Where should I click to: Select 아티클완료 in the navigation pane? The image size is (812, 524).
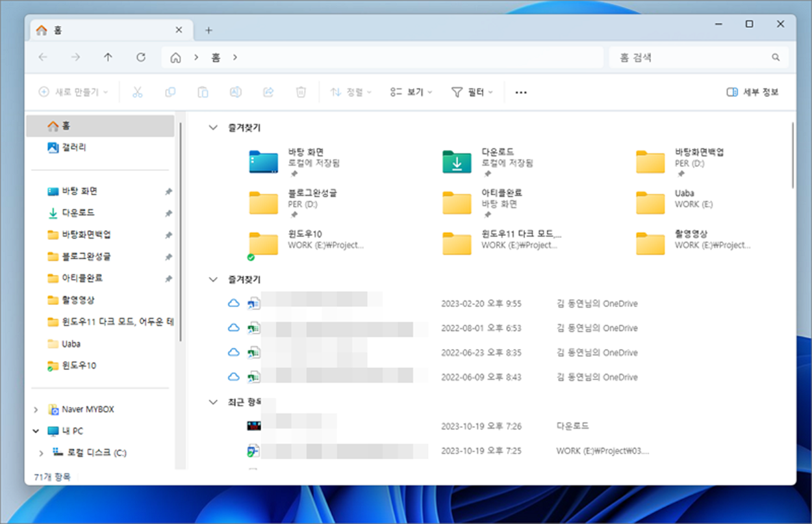point(100,278)
